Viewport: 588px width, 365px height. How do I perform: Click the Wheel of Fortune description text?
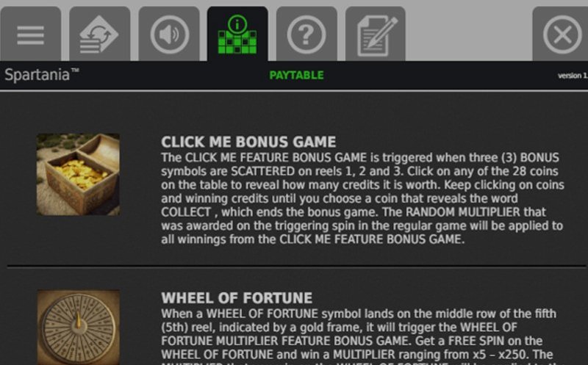(x=359, y=336)
